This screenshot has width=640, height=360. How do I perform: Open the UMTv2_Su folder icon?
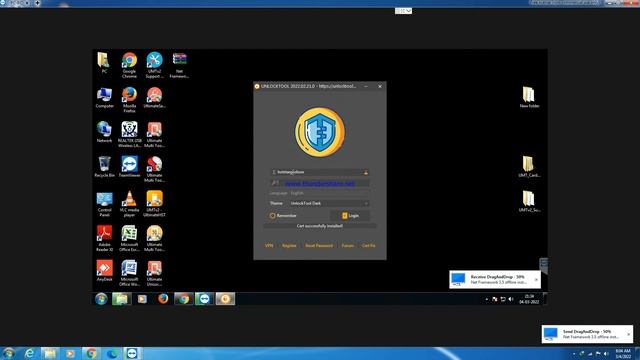click(x=529, y=201)
